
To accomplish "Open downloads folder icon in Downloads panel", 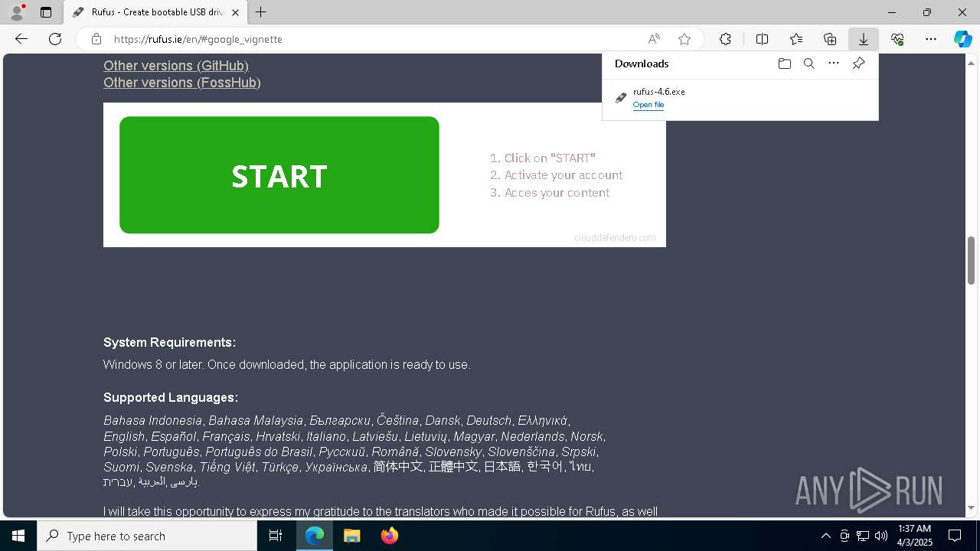I will (x=784, y=64).
